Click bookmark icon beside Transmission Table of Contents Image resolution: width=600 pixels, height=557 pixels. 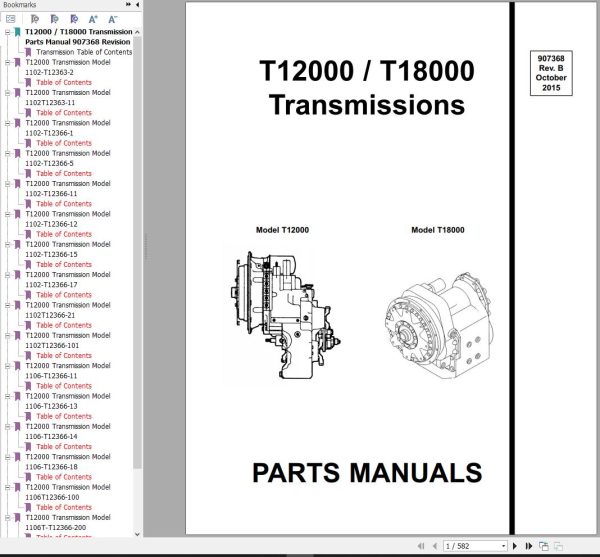(28, 52)
